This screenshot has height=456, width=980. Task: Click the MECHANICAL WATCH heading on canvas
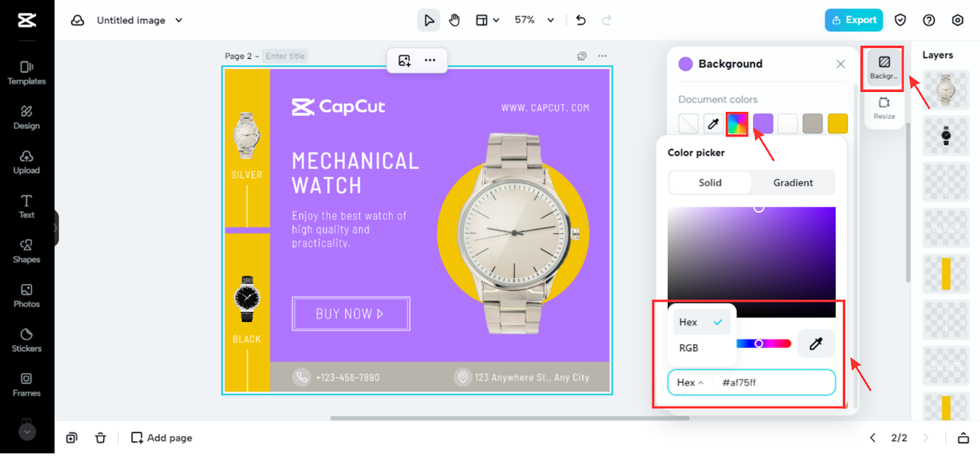(356, 173)
